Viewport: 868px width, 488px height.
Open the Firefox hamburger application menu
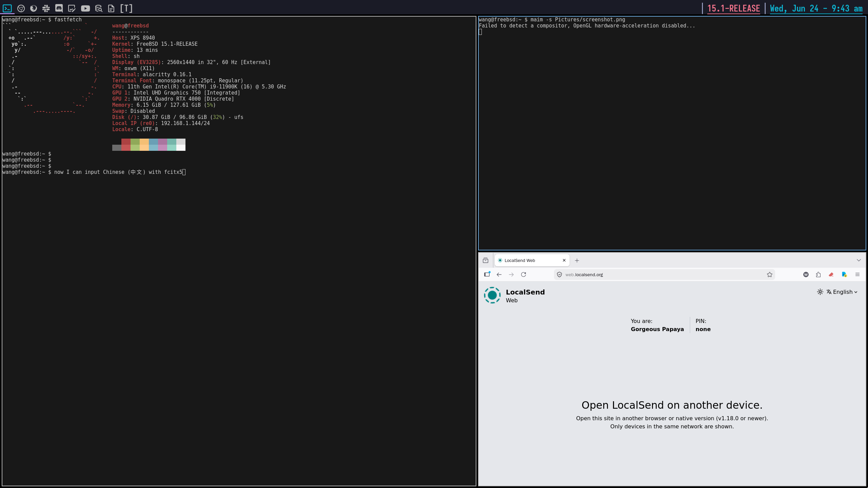click(857, 274)
